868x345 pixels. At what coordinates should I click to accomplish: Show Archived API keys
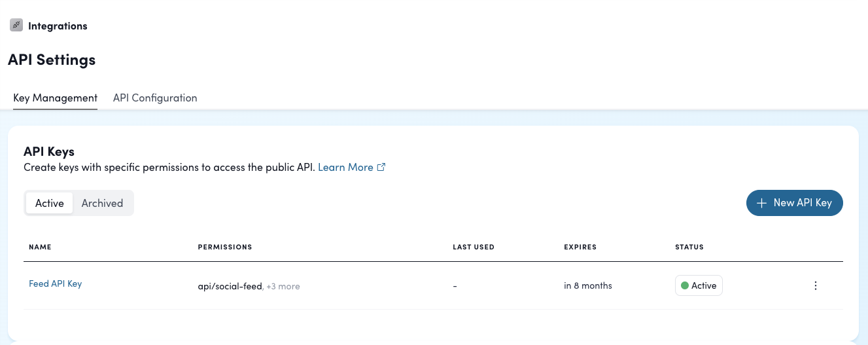pos(102,203)
